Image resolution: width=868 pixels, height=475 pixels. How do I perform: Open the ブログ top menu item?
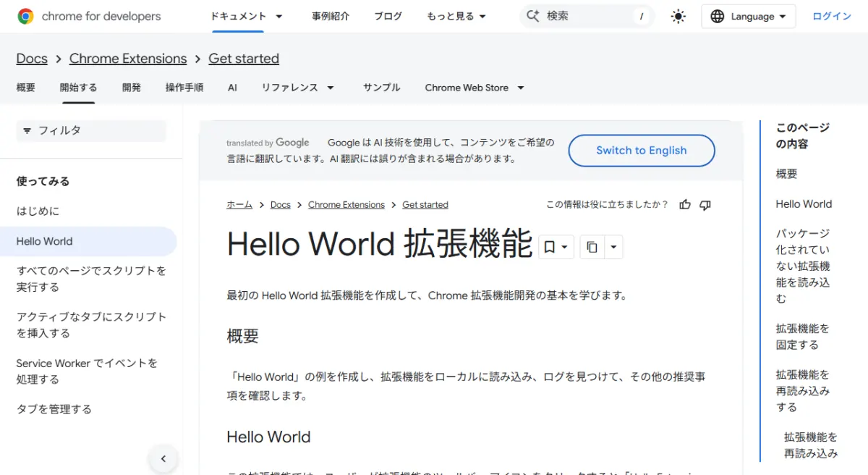[388, 16]
